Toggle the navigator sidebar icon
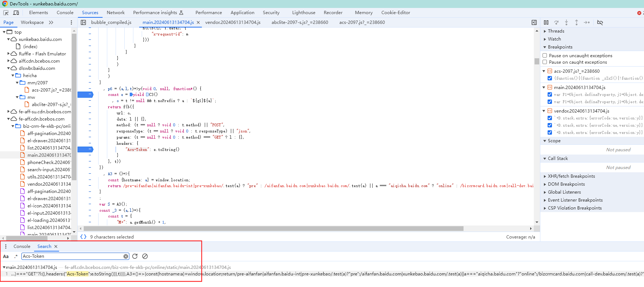Viewport: 644px width, 287px height. 83,22
